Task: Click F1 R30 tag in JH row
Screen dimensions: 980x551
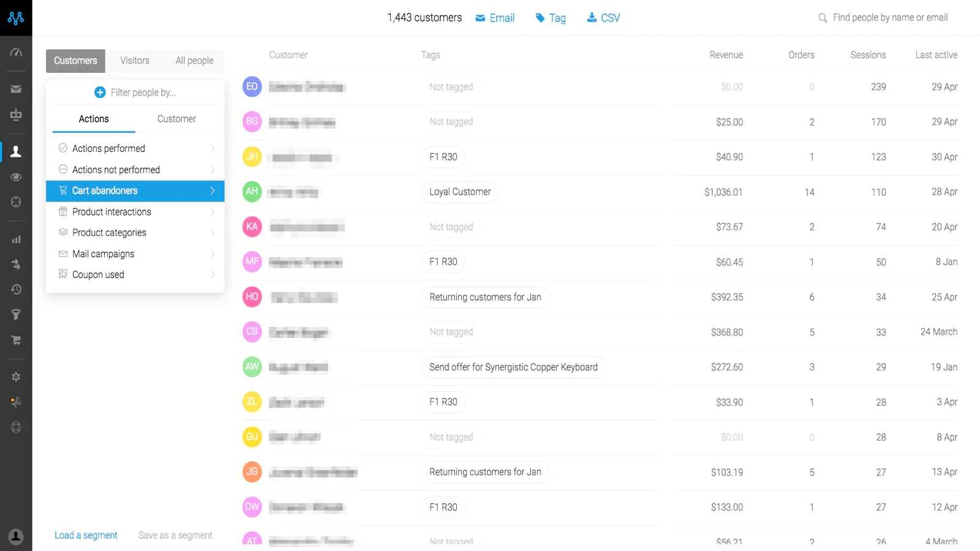Action: click(x=443, y=157)
